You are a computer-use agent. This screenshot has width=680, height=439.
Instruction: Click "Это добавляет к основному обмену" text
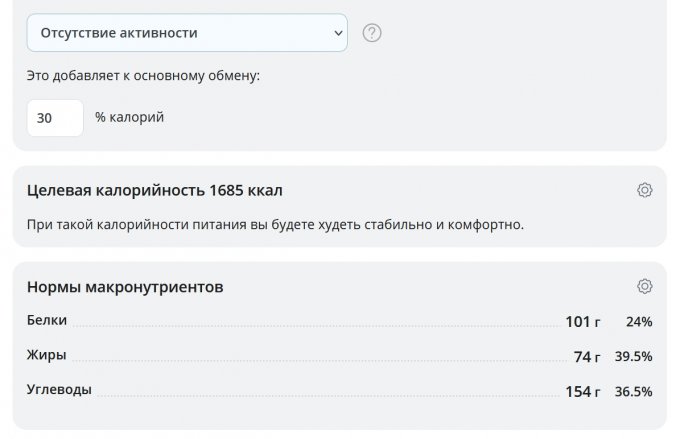143,76
